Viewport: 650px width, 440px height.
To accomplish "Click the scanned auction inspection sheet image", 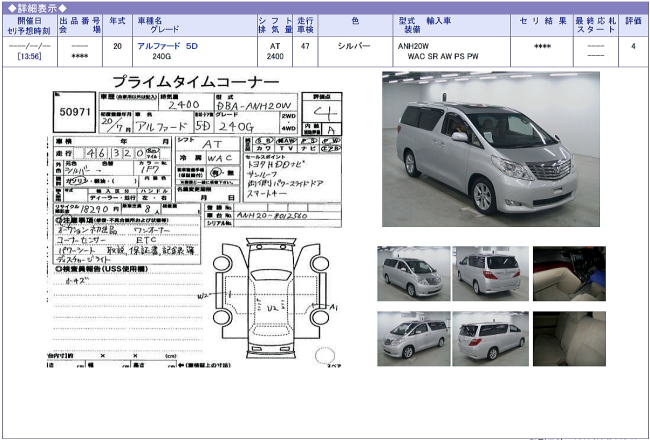I will (x=195, y=221).
